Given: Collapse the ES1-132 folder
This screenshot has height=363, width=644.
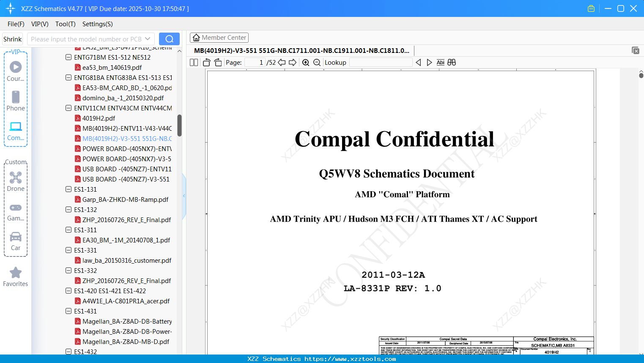Looking at the screenshot, I should pyautogui.click(x=69, y=209).
